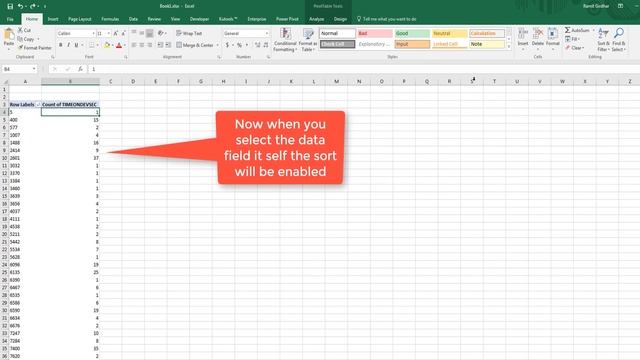Click the Decrease Font Size icon
Image resolution: width=640 pixels, height=360 pixels.
click(x=123, y=33)
